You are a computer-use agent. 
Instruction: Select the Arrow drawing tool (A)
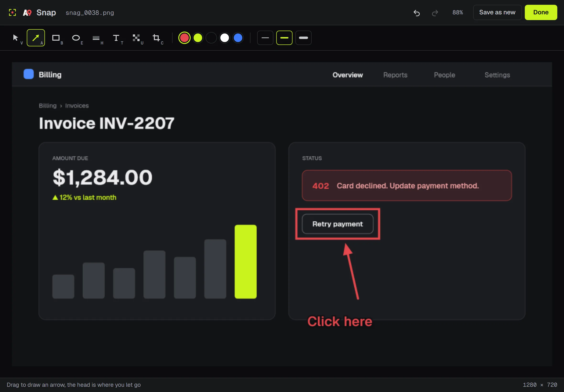[36, 38]
